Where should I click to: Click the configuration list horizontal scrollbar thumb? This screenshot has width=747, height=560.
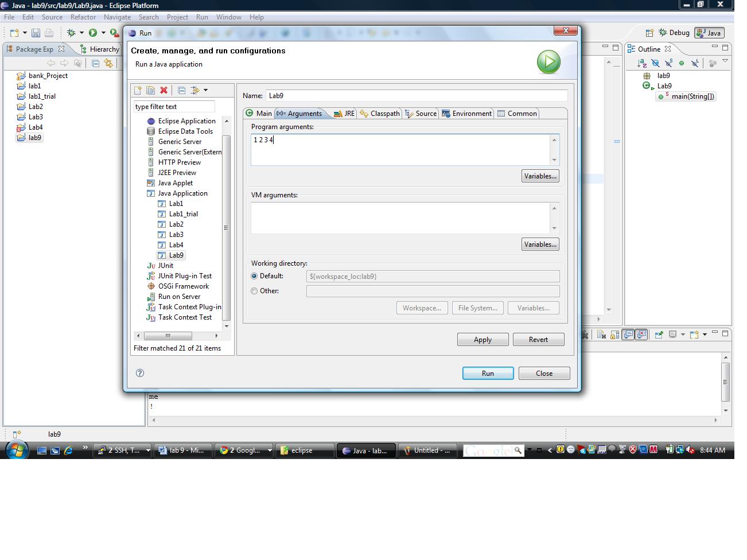tap(168, 336)
